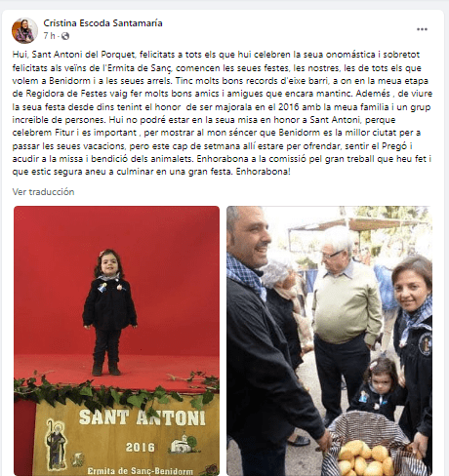Open photo of girl on red background
Screen dimensions: 449x476
[116, 340]
